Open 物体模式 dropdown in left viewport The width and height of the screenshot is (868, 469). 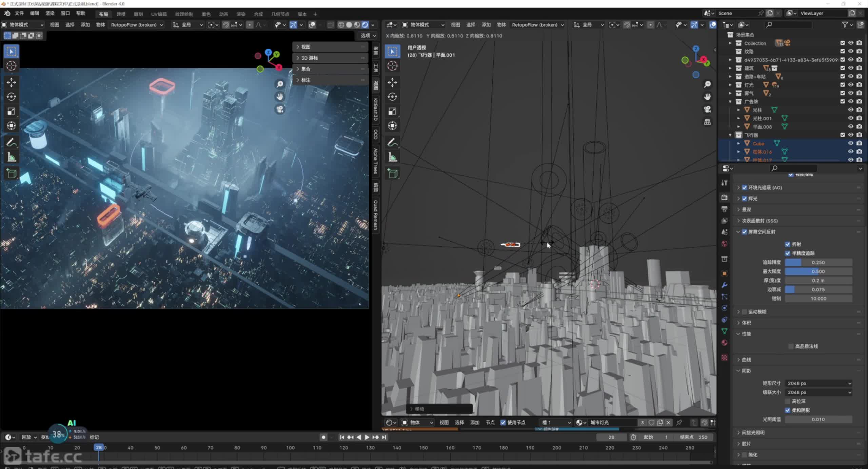tap(23, 25)
